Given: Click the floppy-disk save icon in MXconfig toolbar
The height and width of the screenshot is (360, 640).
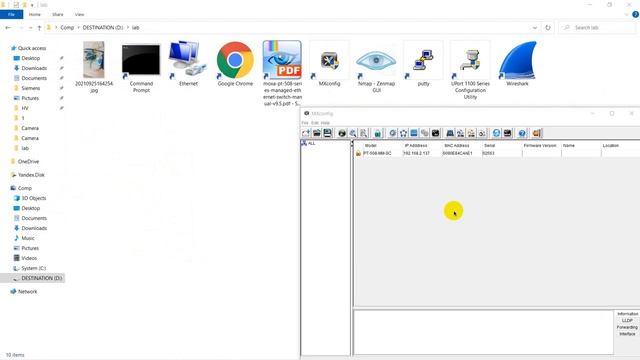Looking at the screenshot, I should pyautogui.click(x=327, y=133).
